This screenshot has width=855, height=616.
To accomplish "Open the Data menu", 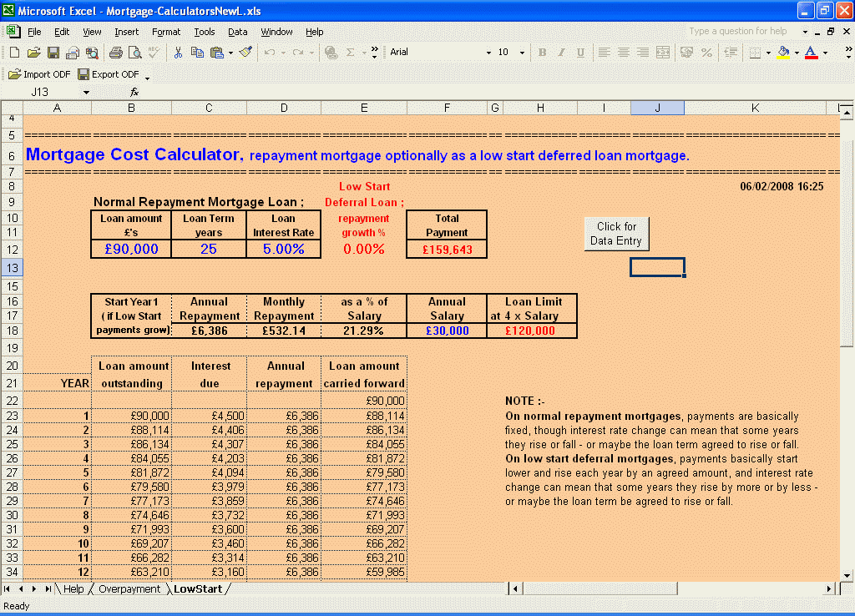I will (x=238, y=32).
